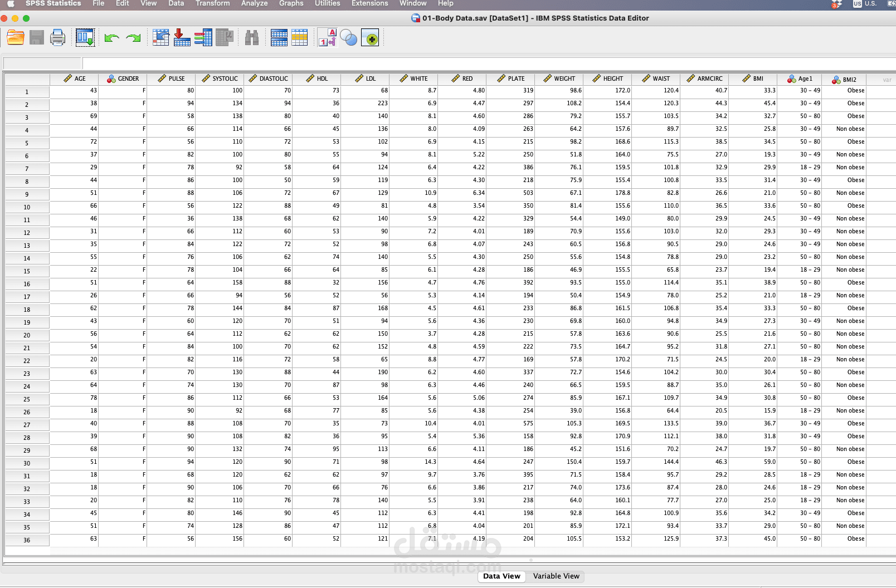
Task: Open the Edit menu
Action: [123, 4]
